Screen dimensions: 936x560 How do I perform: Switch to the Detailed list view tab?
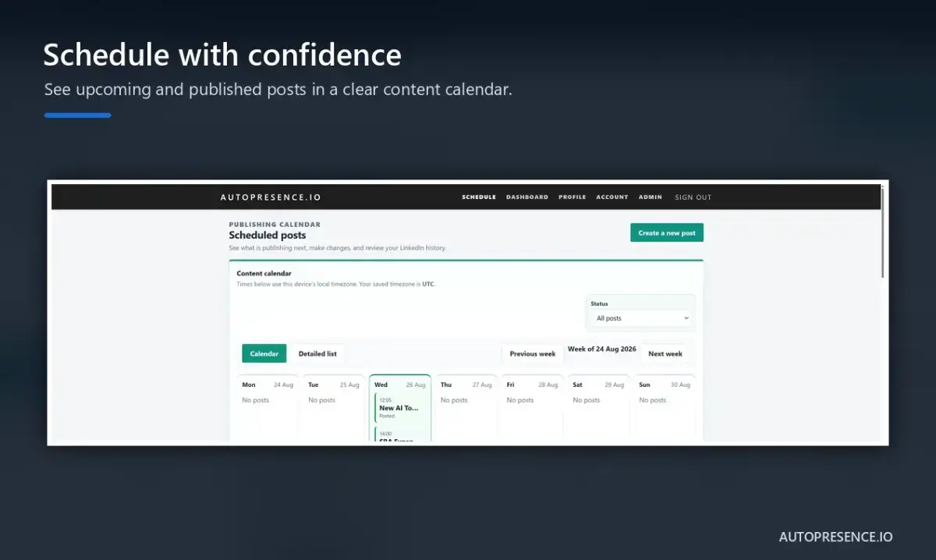[x=317, y=353]
